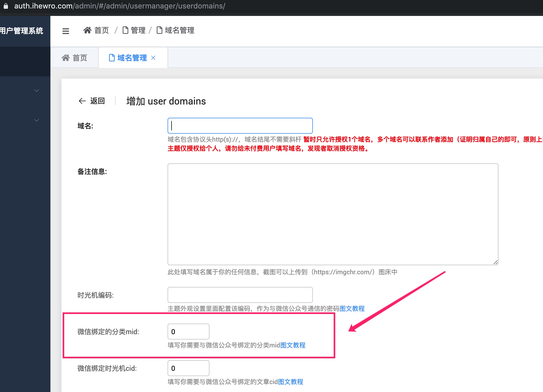Open 图文教程 link for 文章cid
The width and height of the screenshot is (543, 392).
[x=291, y=382]
